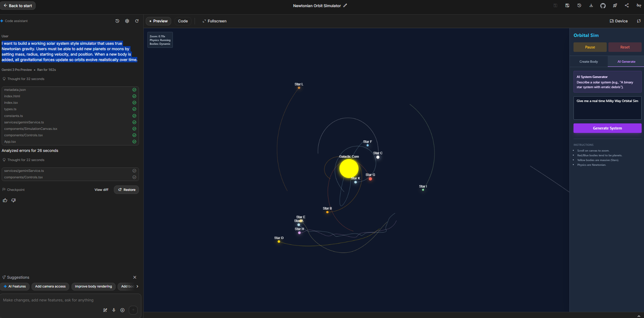
Task: Select the download app icon
Action: pos(591,5)
